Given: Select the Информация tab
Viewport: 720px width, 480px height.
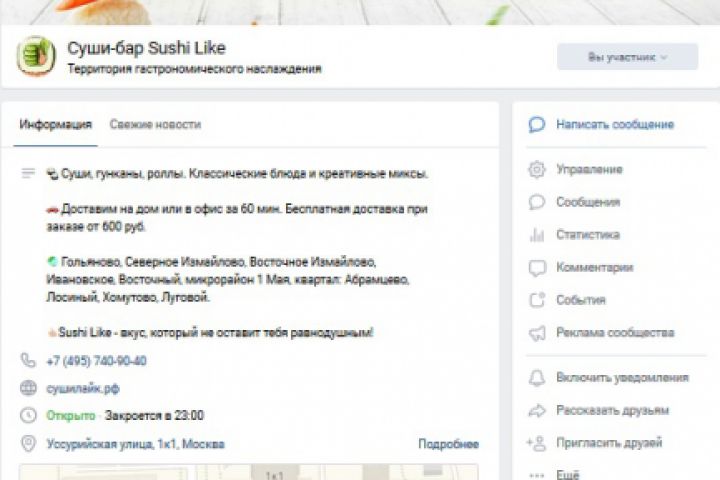Looking at the screenshot, I should coord(56,125).
